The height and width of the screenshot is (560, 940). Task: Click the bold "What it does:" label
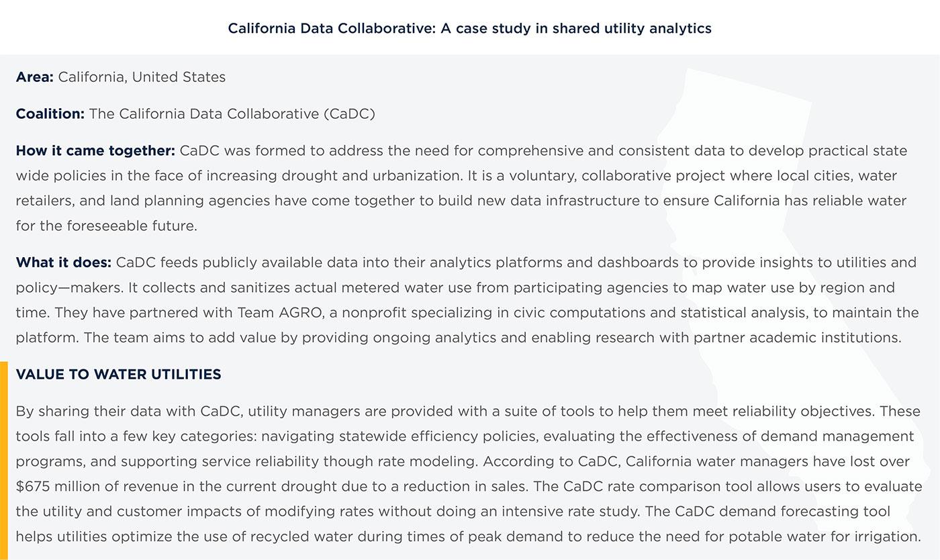(x=64, y=262)
